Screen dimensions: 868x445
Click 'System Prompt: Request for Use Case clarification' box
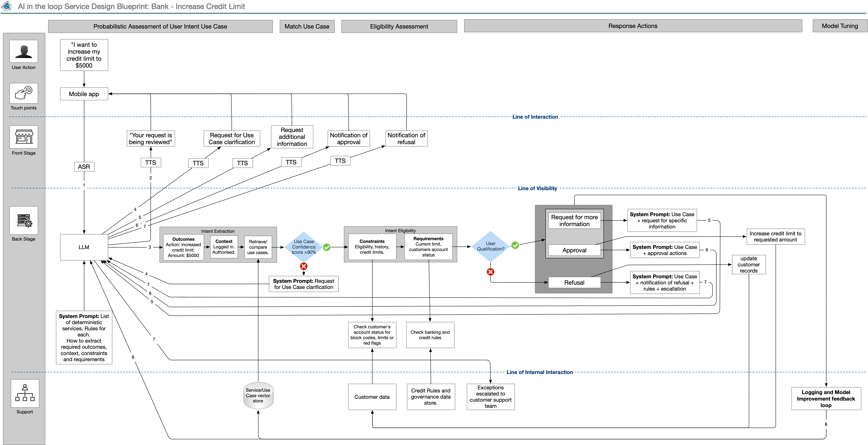304,284
